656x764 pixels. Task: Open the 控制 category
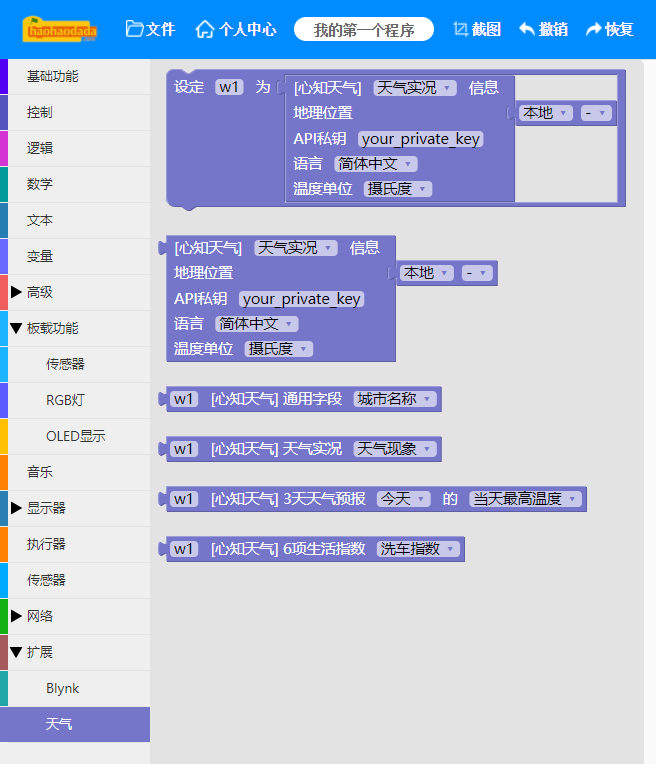[75, 113]
